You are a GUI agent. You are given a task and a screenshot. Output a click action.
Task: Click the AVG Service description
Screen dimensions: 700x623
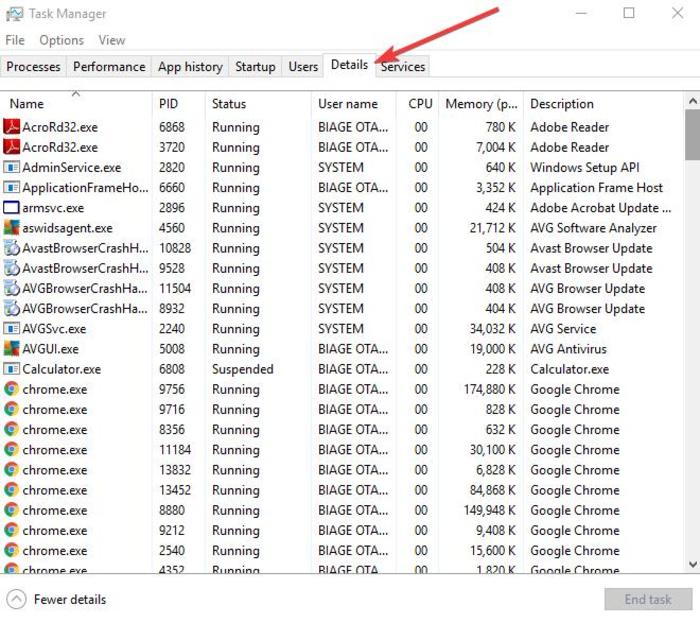(x=563, y=328)
